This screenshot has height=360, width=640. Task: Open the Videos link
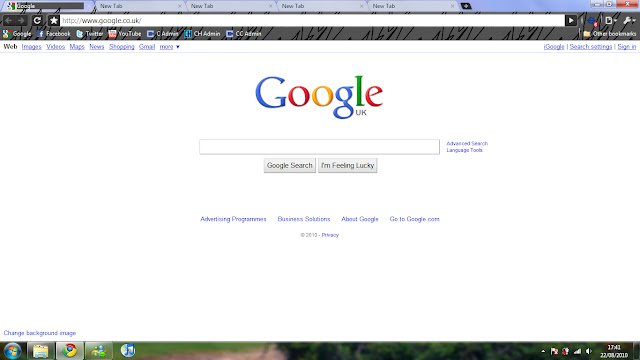(x=56, y=47)
